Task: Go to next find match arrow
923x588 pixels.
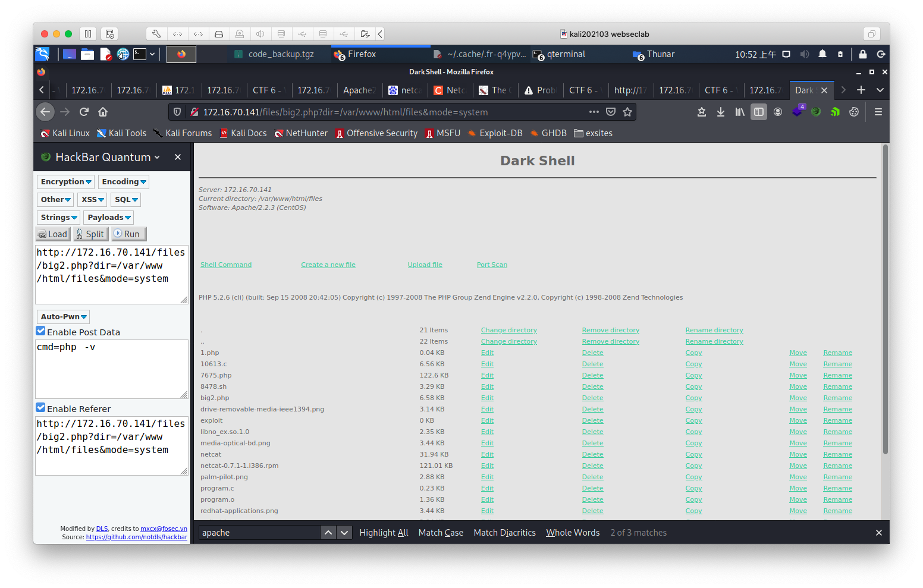Action: point(344,533)
